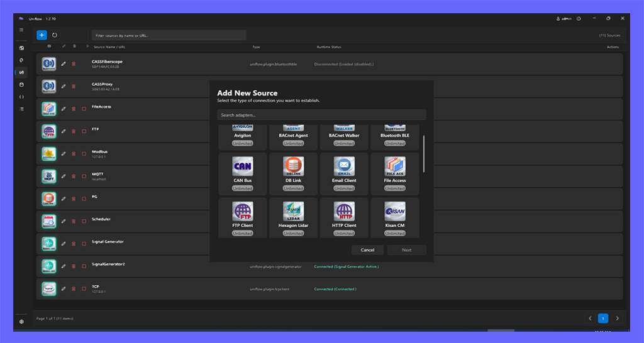Viewport: 644px width, 343px height.
Task: Select the CAN Bus adapter
Action: [242, 174]
